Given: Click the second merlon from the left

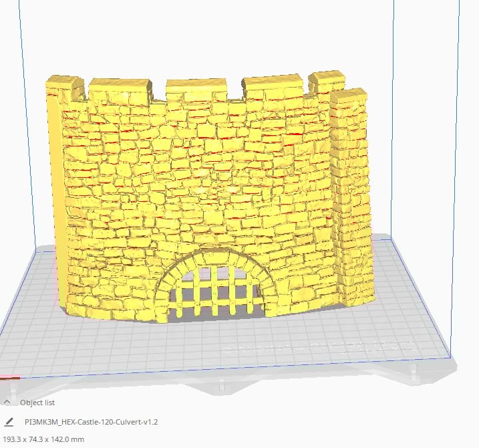Looking at the screenshot, I should pyautogui.click(x=120, y=89).
